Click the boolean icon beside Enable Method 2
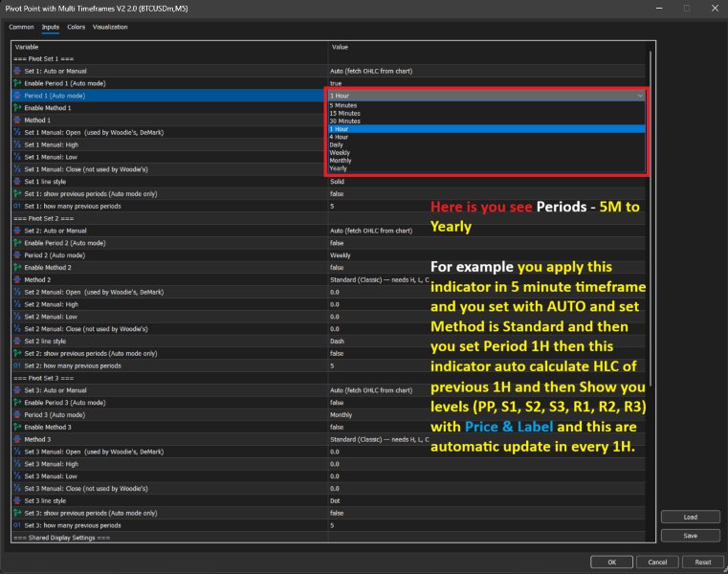The height and width of the screenshot is (574, 728). click(x=17, y=268)
